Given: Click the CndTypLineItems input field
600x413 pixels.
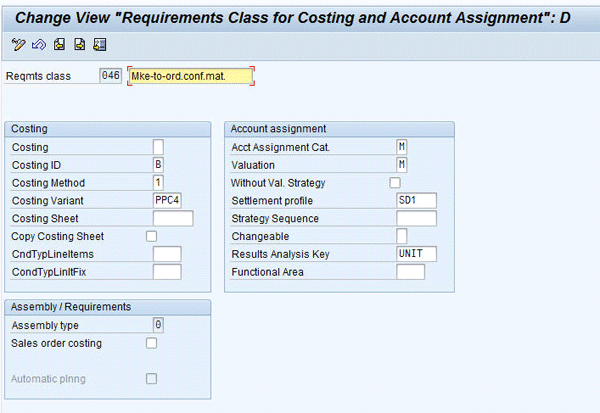Looking at the screenshot, I should (166, 254).
